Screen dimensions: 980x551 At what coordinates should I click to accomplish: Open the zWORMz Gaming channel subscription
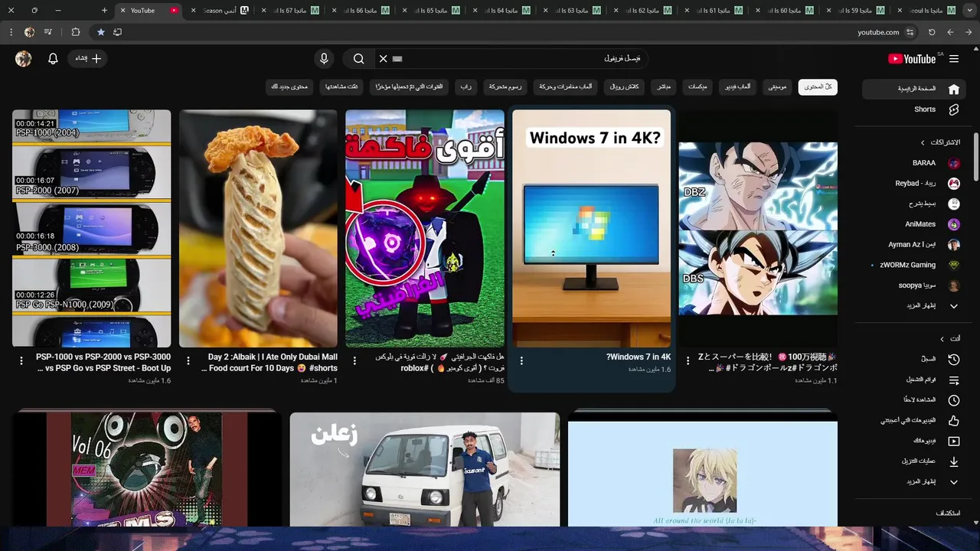coord(913,265)
